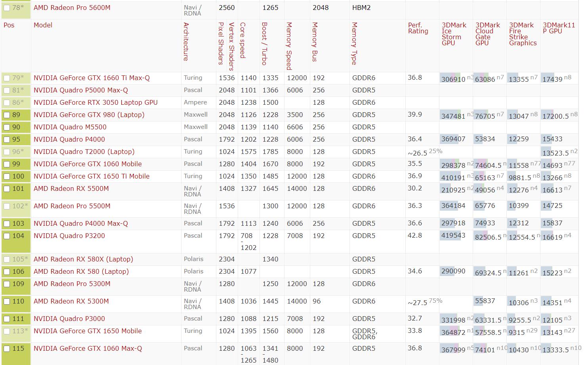Sort by 3DMark11 P GPU column

(559, 28)
